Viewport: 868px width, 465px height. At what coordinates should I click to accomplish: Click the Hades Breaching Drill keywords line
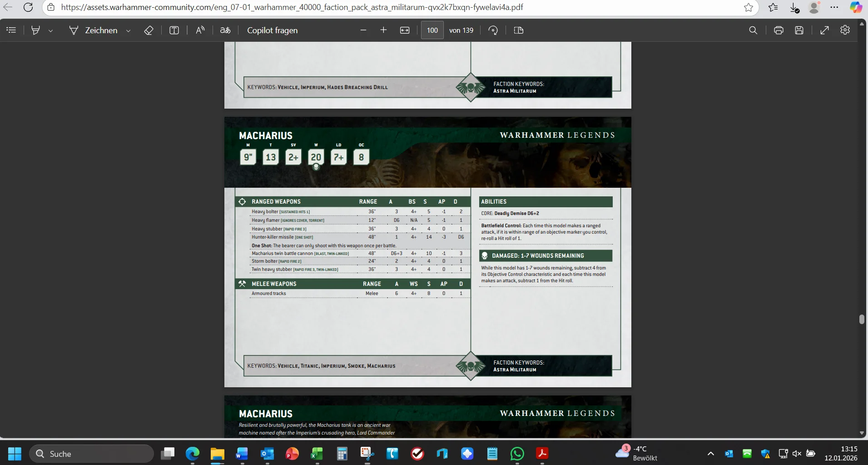(x=317, y=87)
